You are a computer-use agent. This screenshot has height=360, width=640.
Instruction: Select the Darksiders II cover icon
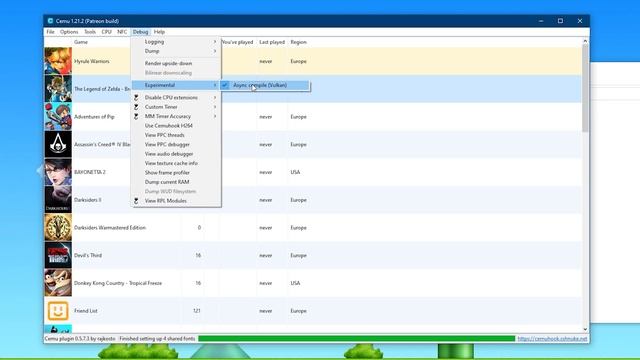pyautogui.click(x=58, y=200)
